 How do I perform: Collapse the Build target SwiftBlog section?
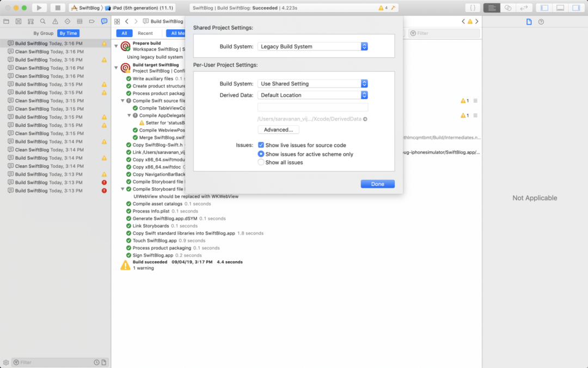117,68
